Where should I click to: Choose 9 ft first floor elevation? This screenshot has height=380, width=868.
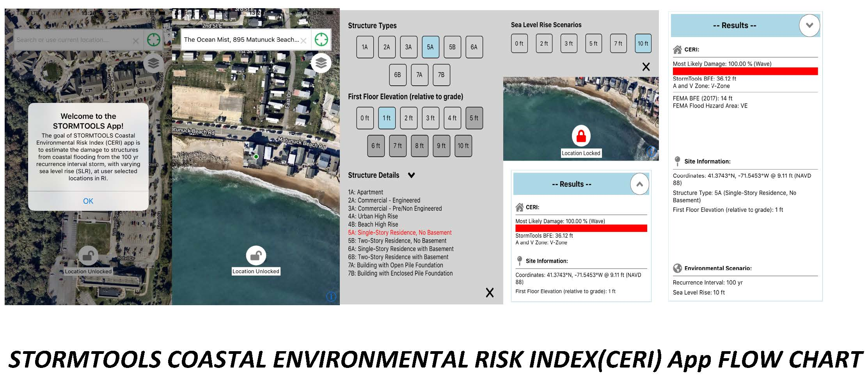point(441,146)
